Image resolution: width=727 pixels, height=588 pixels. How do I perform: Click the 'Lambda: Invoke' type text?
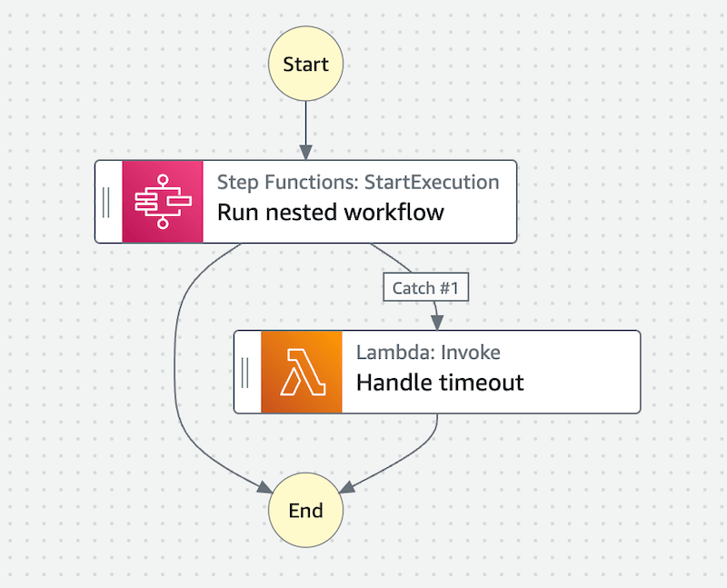[x=428, y=352]
